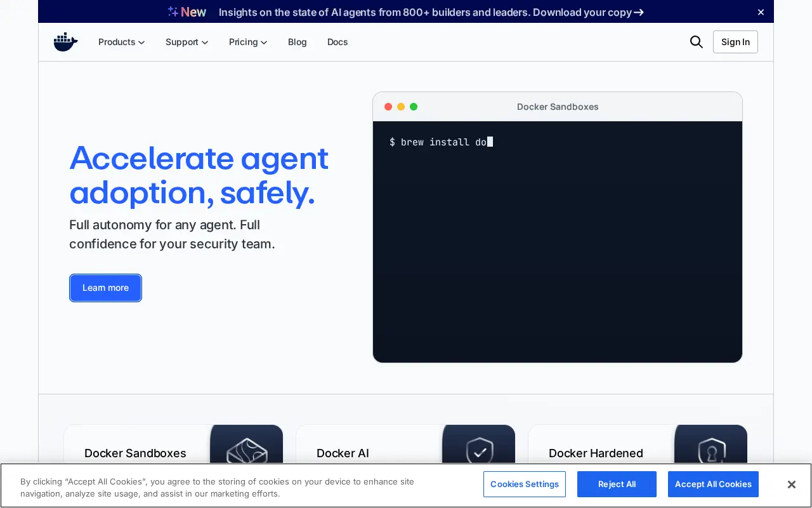Click the Docker whale logo
This screenshot has height=508, width=812.
click(66, 42)
